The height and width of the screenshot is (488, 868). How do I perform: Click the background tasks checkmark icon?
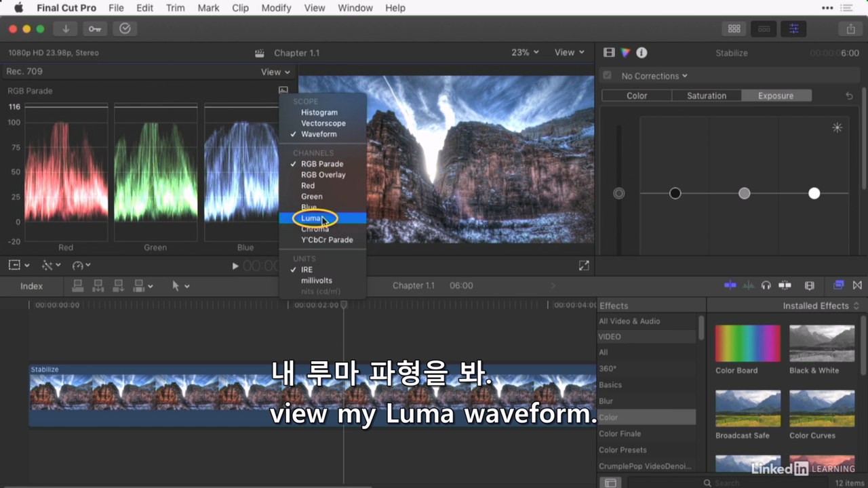pos(125,28)
